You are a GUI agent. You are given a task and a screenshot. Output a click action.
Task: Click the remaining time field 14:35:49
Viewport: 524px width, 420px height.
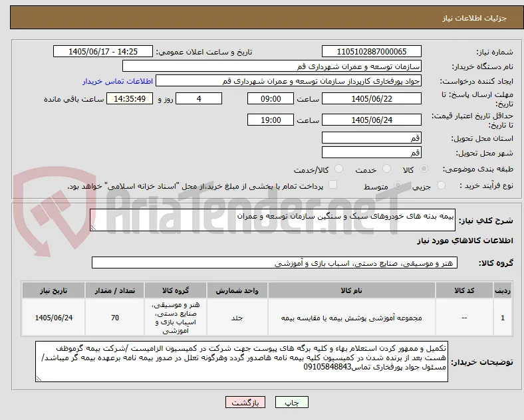coord(130,99)
